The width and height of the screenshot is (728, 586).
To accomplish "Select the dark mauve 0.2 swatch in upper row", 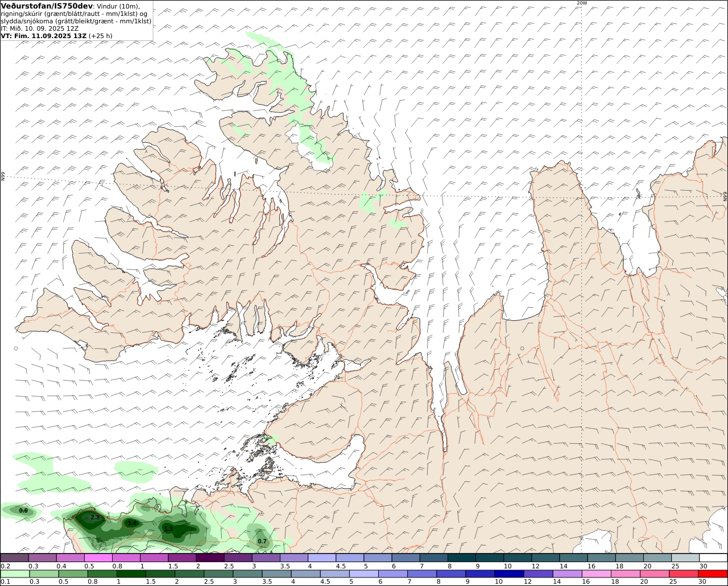I will point(14,558).
